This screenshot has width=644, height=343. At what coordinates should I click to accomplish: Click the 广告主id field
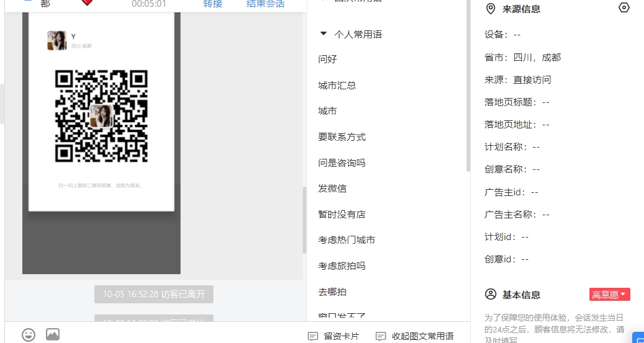click(x=511, y=192)
